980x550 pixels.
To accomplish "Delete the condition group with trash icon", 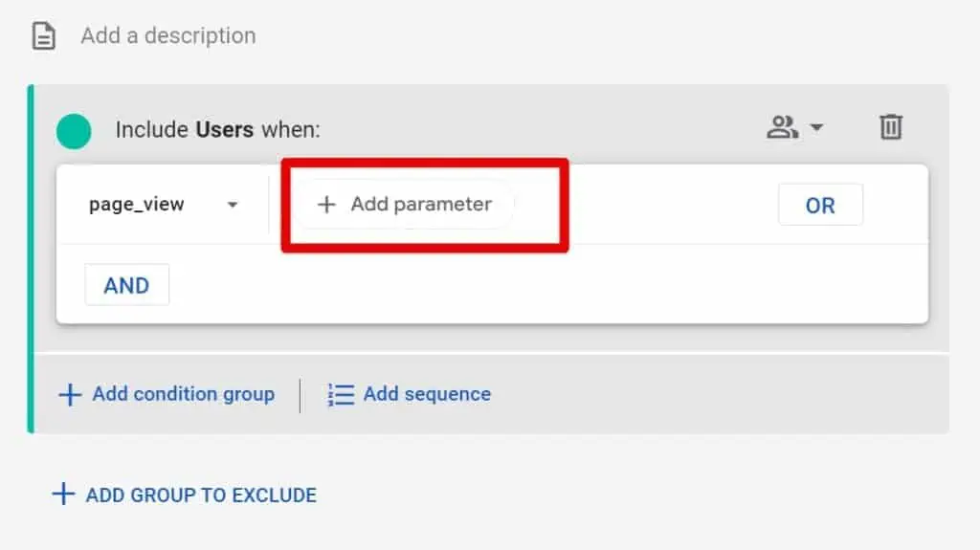I will [x=891, y=127].
